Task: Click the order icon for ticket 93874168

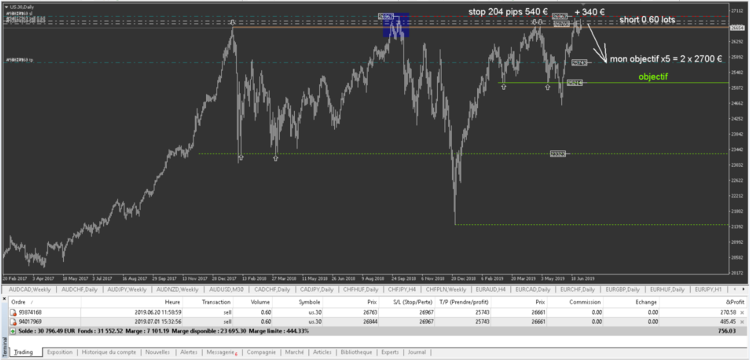Action: pyautogui.click(x=13, y=312)
